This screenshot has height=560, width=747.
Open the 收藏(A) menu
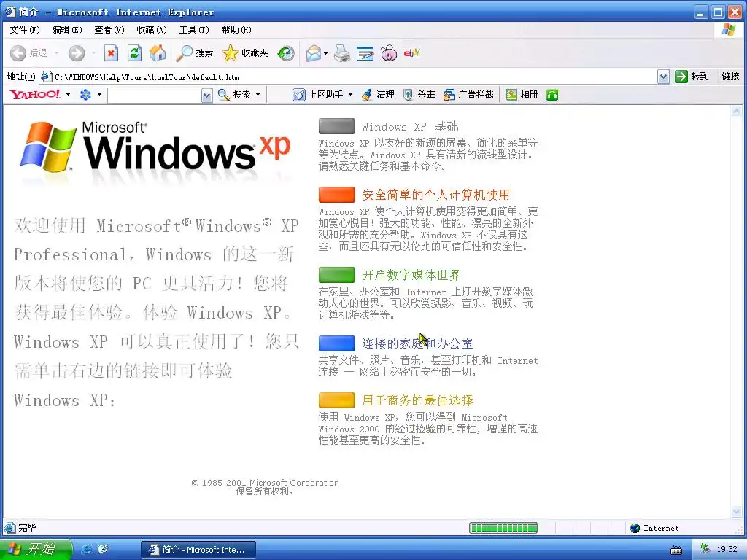152,29
